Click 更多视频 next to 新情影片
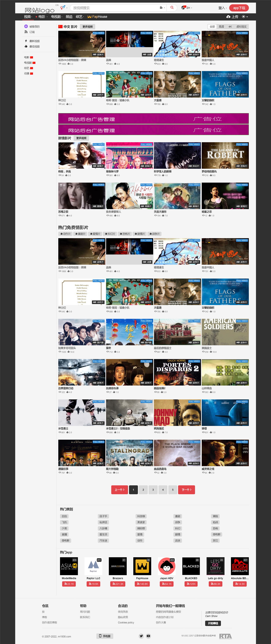This screenshot has width=271, height=644. (x=81, y=138)
